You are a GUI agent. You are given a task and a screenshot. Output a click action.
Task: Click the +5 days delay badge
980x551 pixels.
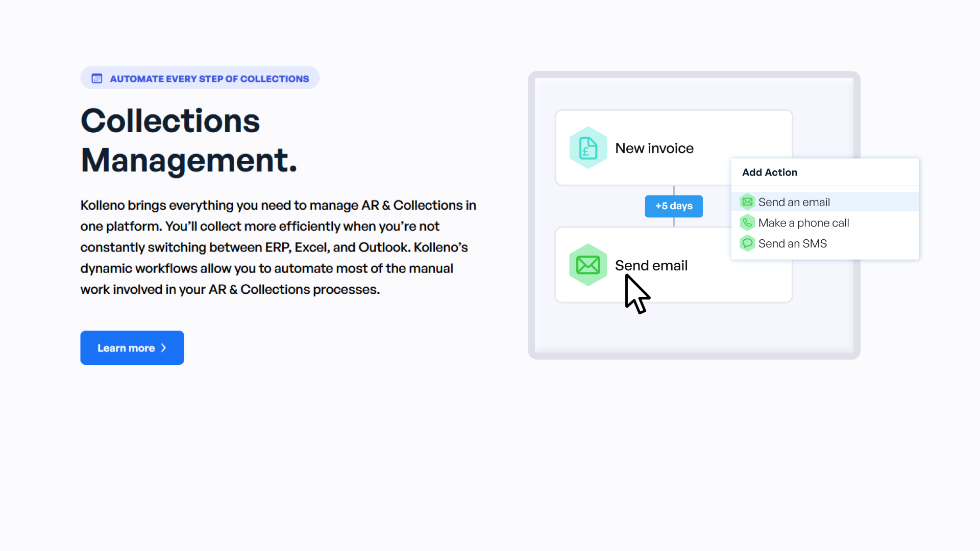point(674,206)
